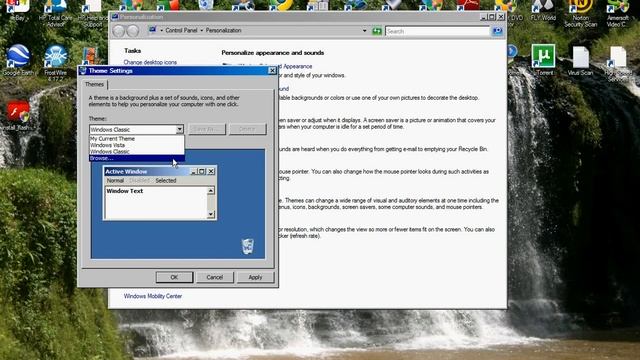Click Apply in Theme Settings
The image size is (640, 360).
pyautogui.click(x=255, y=277)
